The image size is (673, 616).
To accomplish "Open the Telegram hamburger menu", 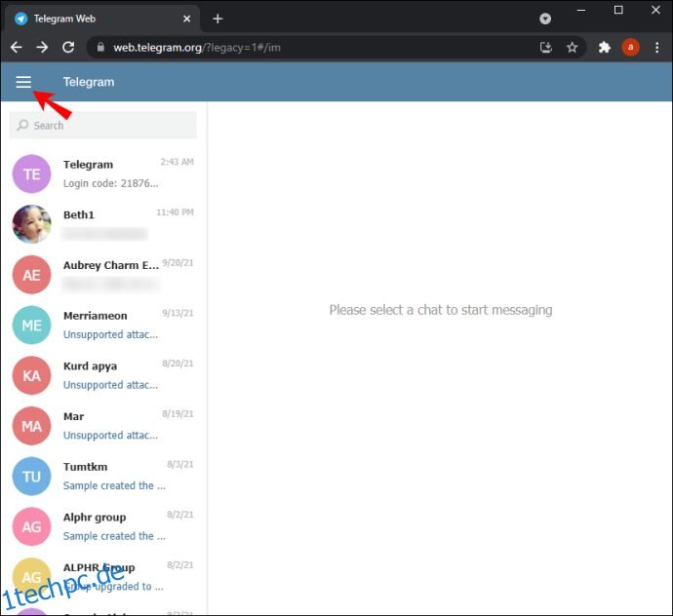I will [x=23, y=82].
